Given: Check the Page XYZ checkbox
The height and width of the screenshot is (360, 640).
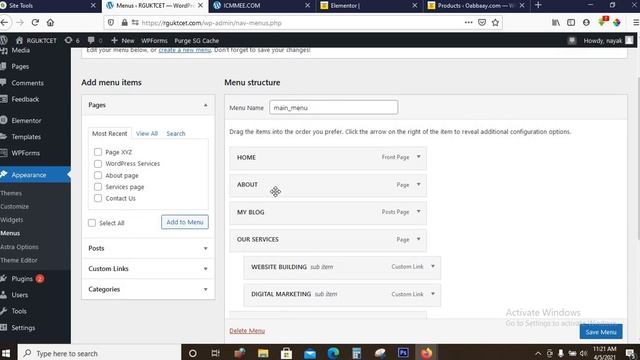Looking at the screenshot, I should (98, 152).
